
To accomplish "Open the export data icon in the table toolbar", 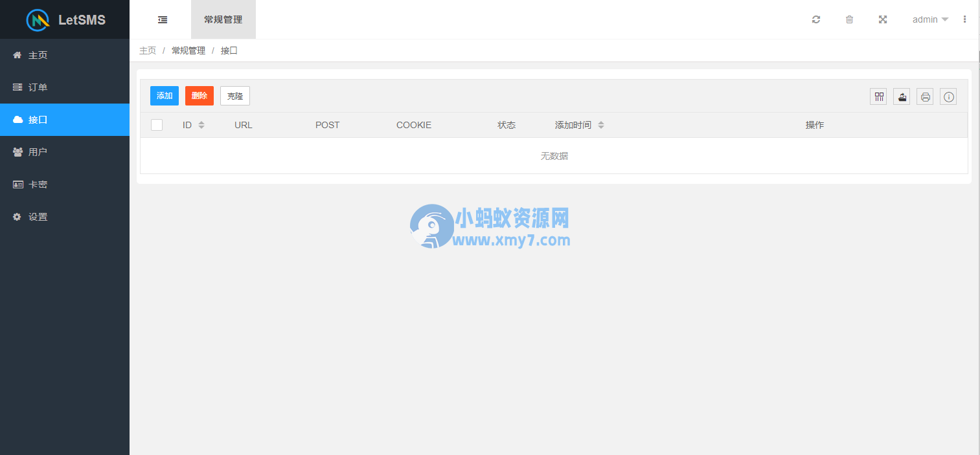I will (902, 96).
